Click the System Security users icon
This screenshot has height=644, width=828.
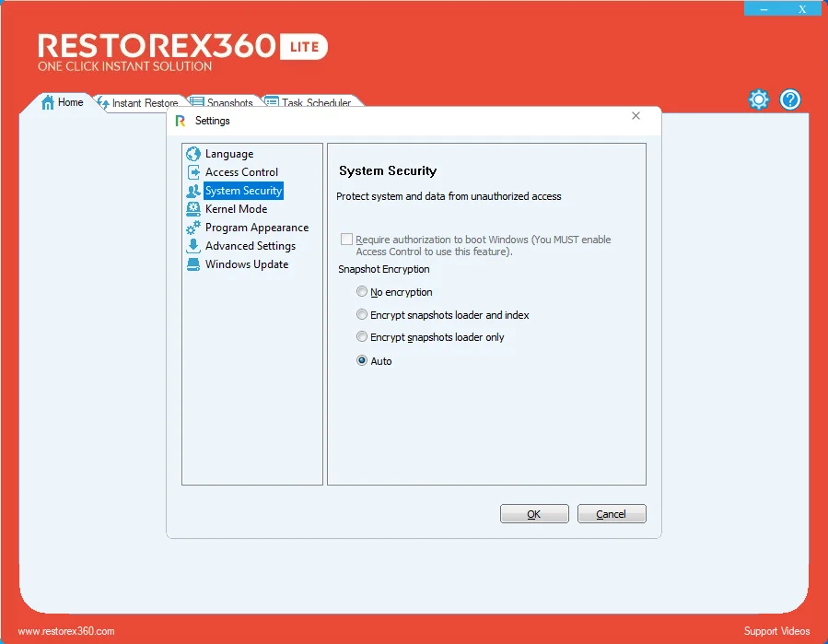193,191
